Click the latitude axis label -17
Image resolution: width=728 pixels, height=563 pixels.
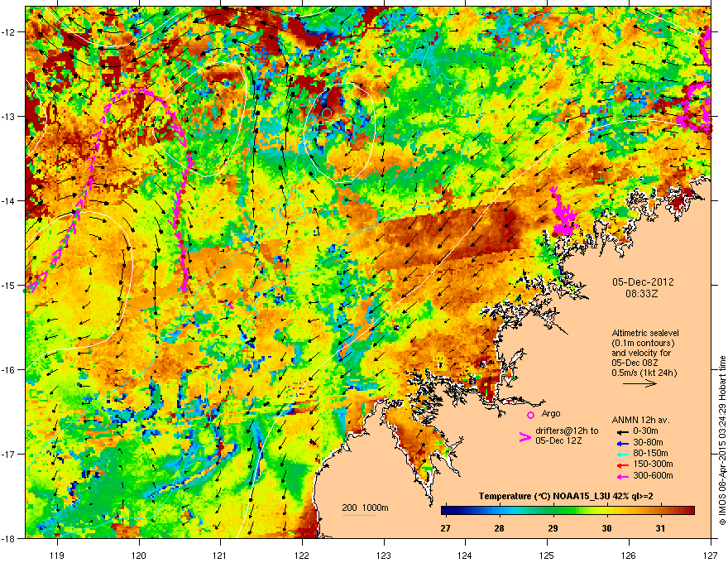click(9, 454)
